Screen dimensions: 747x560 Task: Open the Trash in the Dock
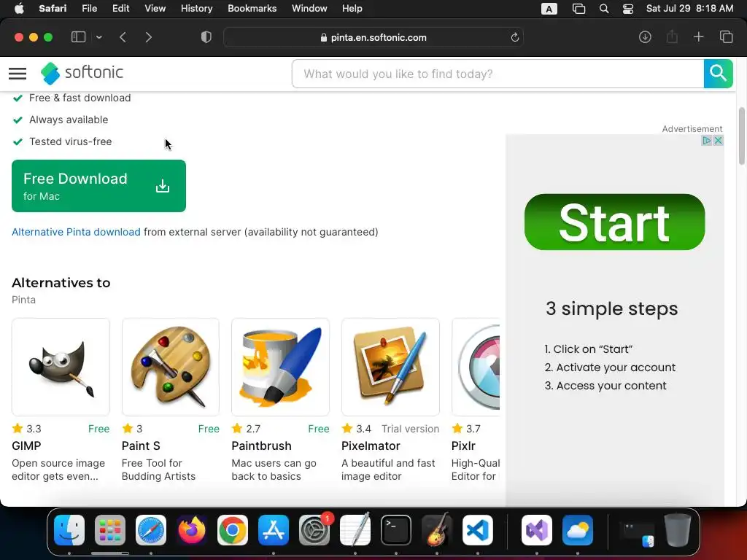click(x=678, y=529)
